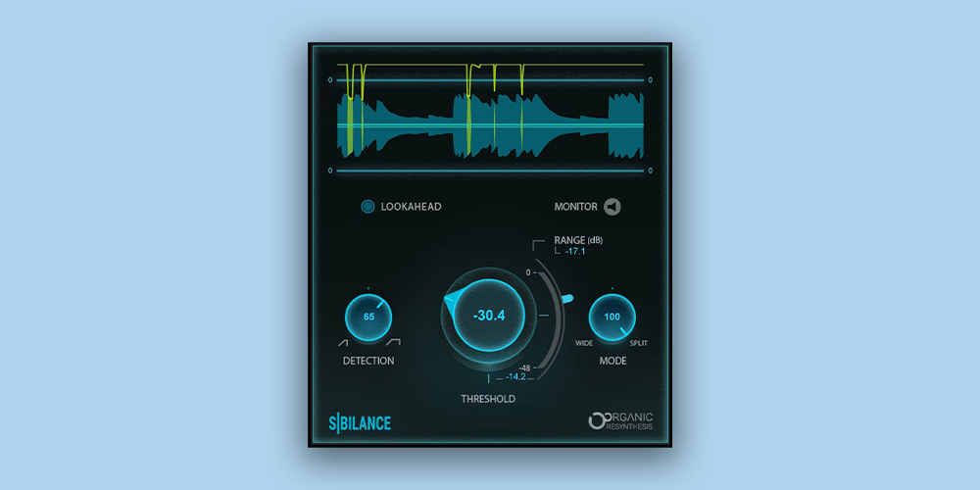Enable the Monitor speaker icon

click(612, 206)
